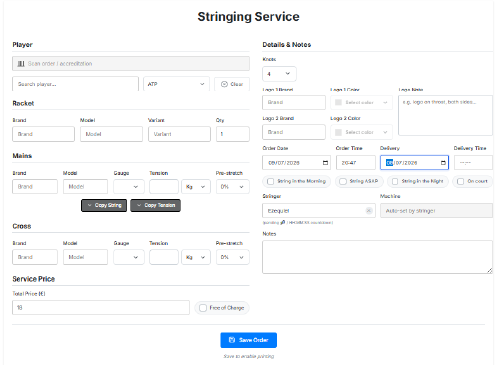This screenshot has height=365, width=500.
Task: Click the Mains Tension input
Action: point(164,187)
